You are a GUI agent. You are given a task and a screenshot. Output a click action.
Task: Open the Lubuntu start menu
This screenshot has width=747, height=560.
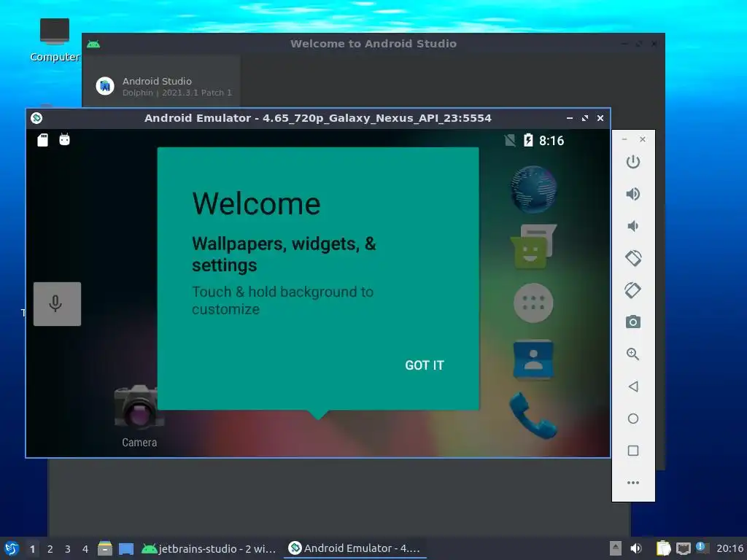tap(12, 548)
